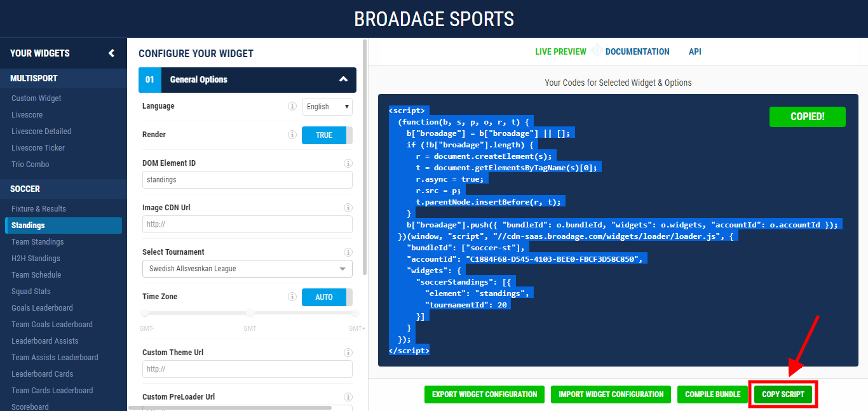Click the Soccer section header
Screen dimensions: 868x411
click(x=64, y=189)
